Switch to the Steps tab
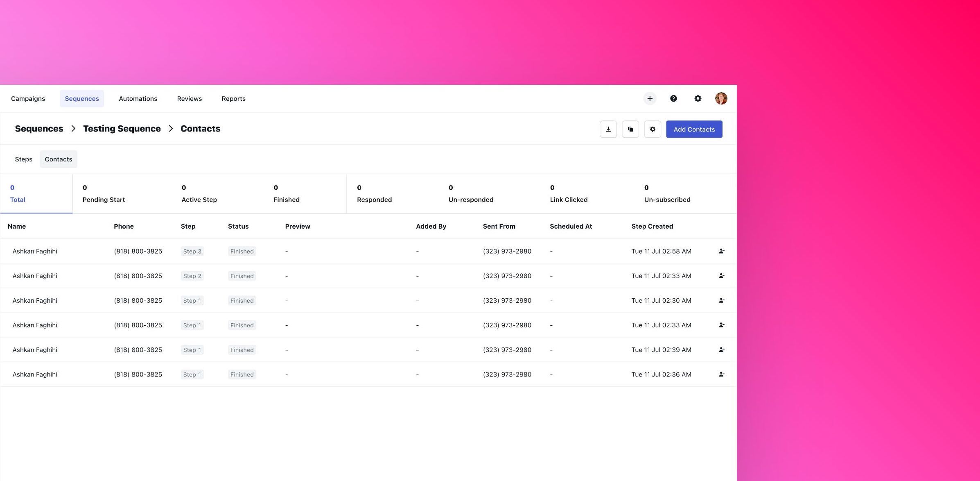The image size is (980, 481). pos(23,159)
